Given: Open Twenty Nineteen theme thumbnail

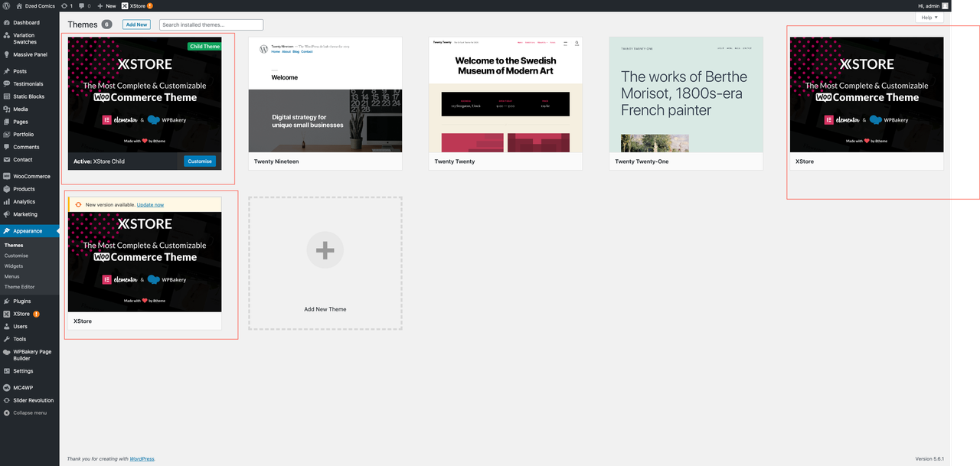Looking at the screenshot, I should (325, 95).
